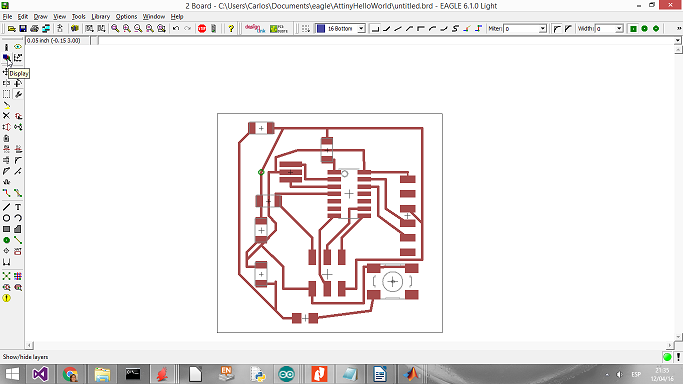
Task: Open the command line history dropdown
Action: pyautogui.click(x=678, y=40)
